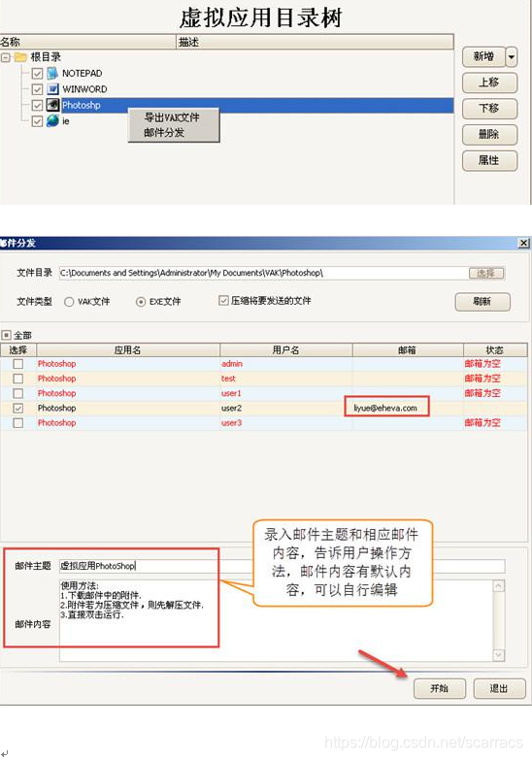Click the 退出 exit button
Screen dimensions: 532x760
[499, 689]
